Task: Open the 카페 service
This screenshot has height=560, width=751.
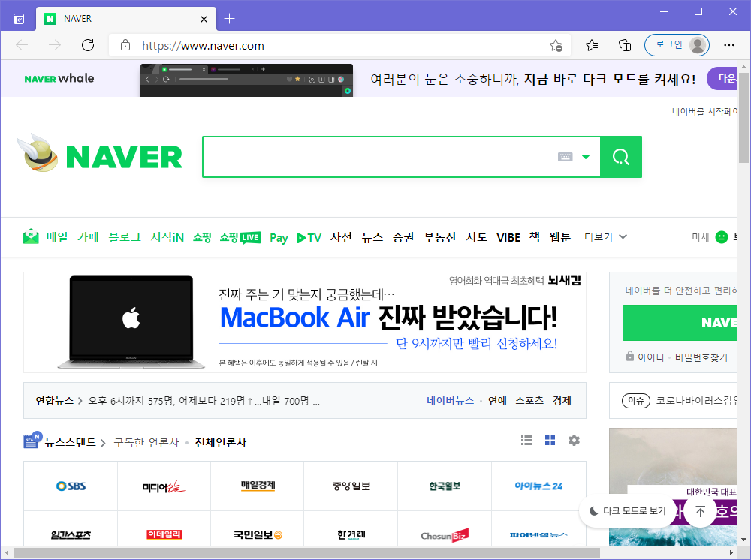Action: (88, 237)
